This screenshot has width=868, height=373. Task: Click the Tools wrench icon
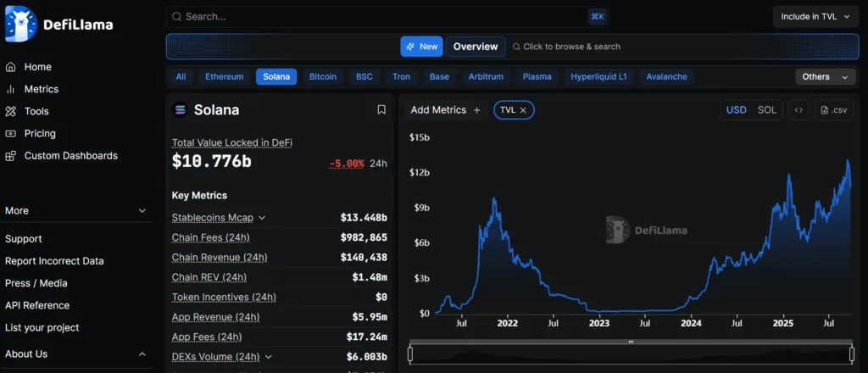(x=10, y=111)
